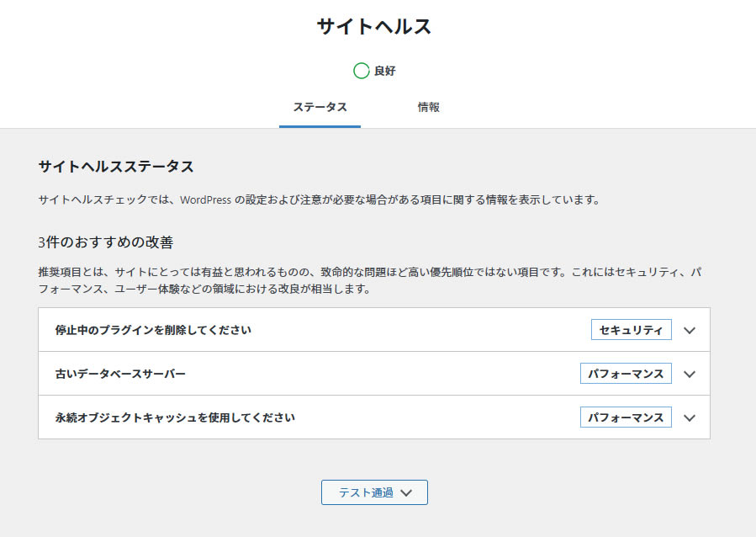Image resolution: width=756 pixels, height=537 pixels.
Task: Expand the 停止中のプラグインを削除してください item
Action: [x=690, y=330]
